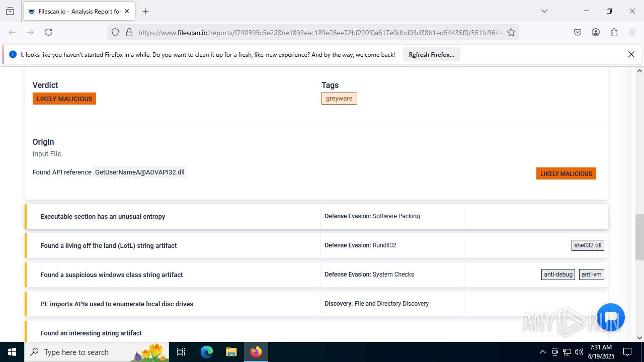
Task: Click Defense Evasion: Rundll32 text
Action: pyautogui.click(x=360, y=245)
